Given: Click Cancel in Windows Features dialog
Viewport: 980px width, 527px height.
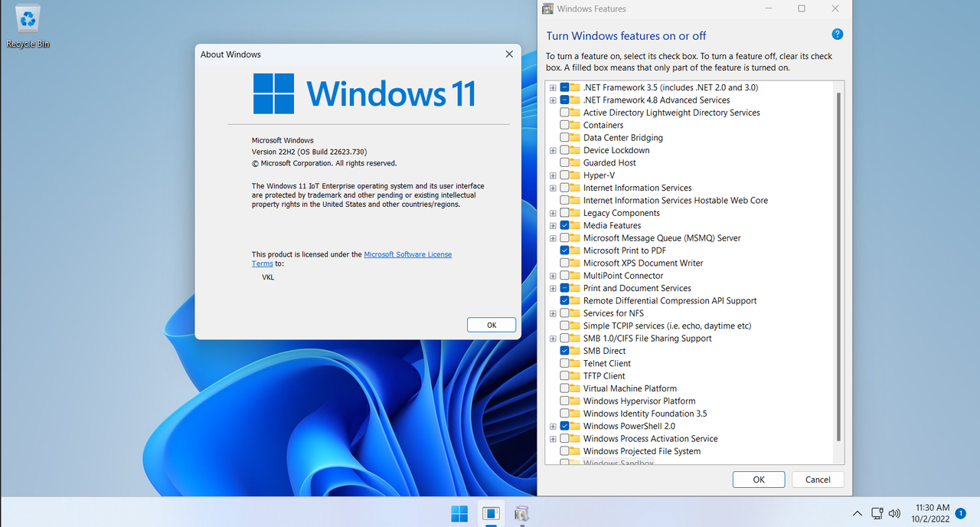Looking at the screenshot, I should click(x=818, y=480).
